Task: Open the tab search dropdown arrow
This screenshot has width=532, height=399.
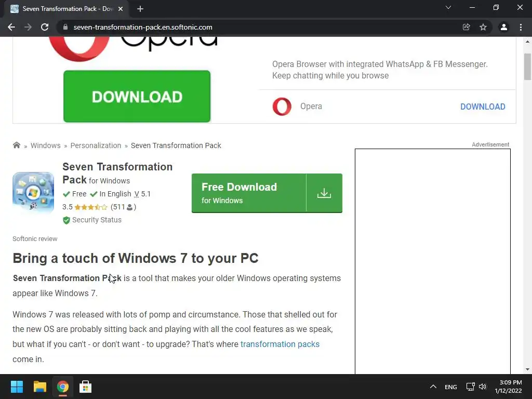Action: (x=448, y=7)
